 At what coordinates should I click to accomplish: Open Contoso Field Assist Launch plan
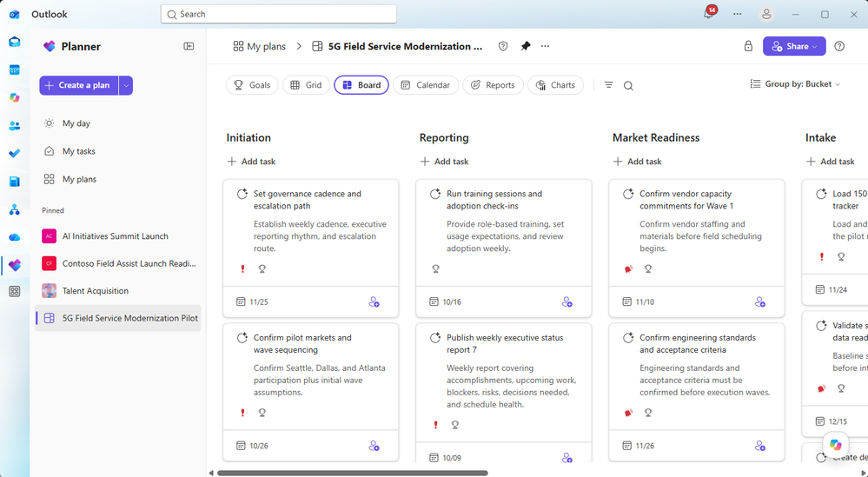pos(118,263)
